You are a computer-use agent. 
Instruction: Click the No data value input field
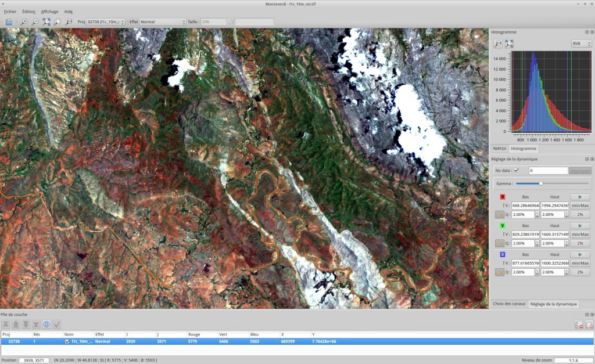click(547, 171)
